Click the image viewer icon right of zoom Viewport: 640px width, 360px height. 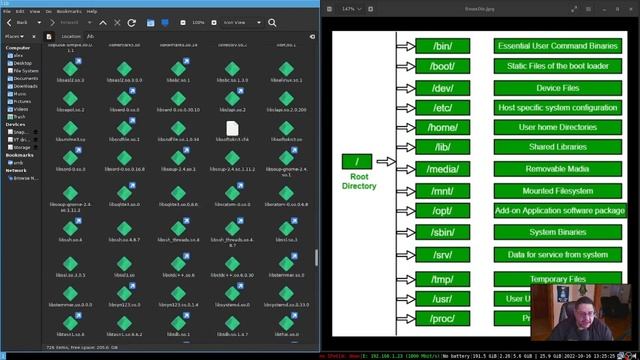coord(371,9)
